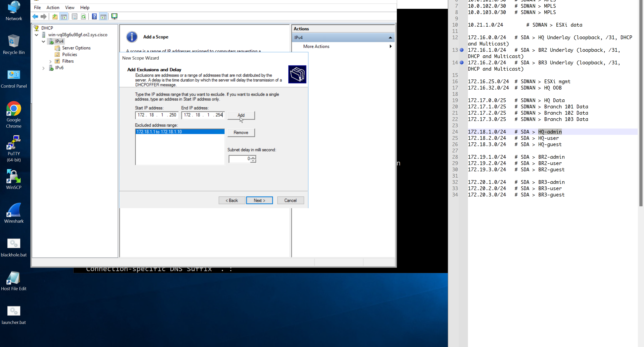Toggle Show/Hide Console Tree toolbar icon
The height and width of the screenshot is (347, 644).
[x=64, y=17]
